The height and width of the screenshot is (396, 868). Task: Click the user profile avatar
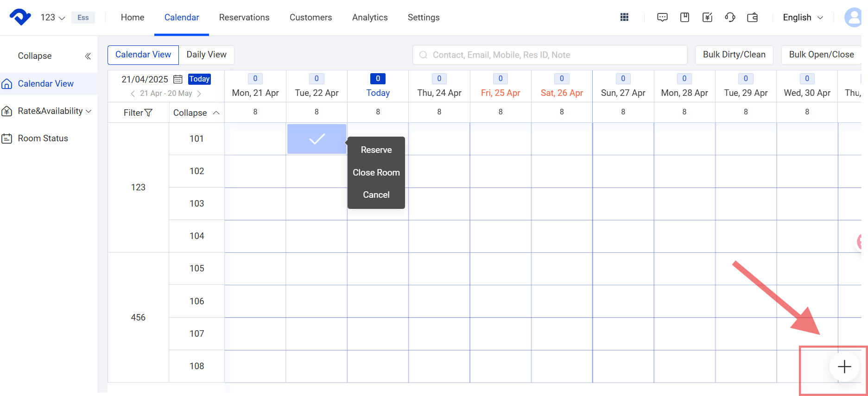tap(854, 18)
